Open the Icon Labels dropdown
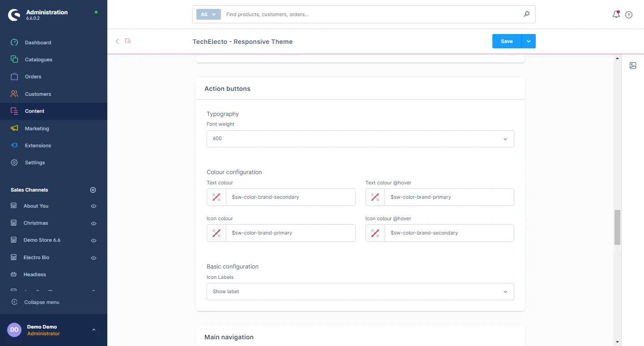The width and height of the screenshot is (644, 346). (x=360, y=291)
